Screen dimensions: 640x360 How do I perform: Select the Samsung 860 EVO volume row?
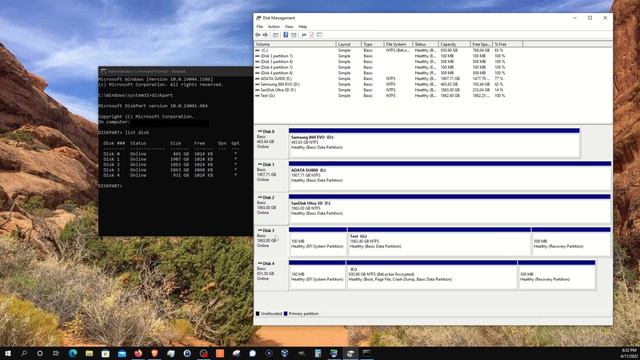(380, 84)
